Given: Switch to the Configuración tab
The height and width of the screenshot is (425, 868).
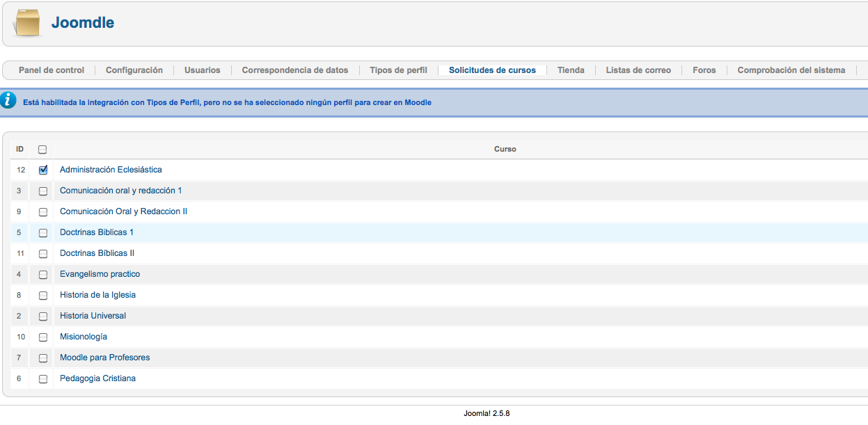Looking at the screenshot, I should pyautogui.click(x=134, y=70).
